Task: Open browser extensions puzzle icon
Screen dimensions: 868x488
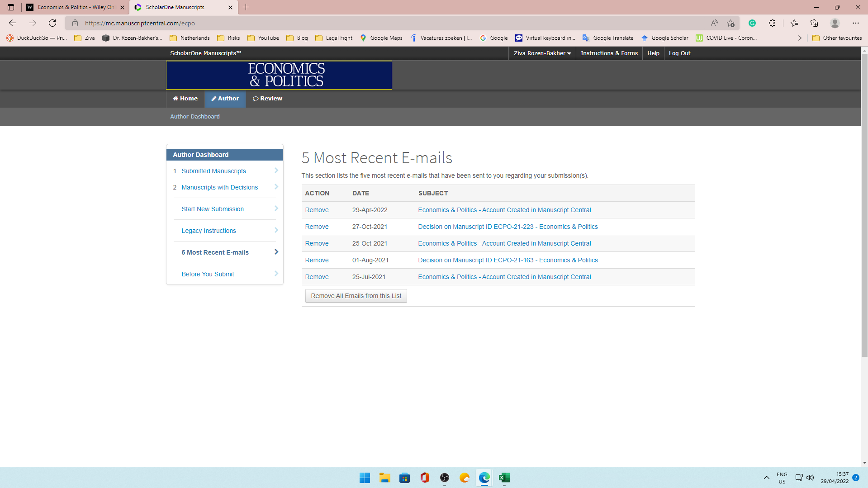Action: (772, 23)
